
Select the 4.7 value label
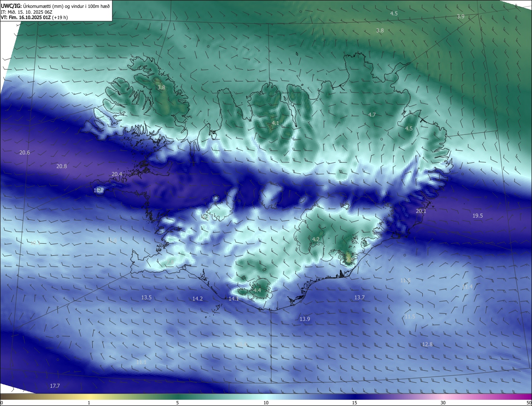click(x=372, y=115)
